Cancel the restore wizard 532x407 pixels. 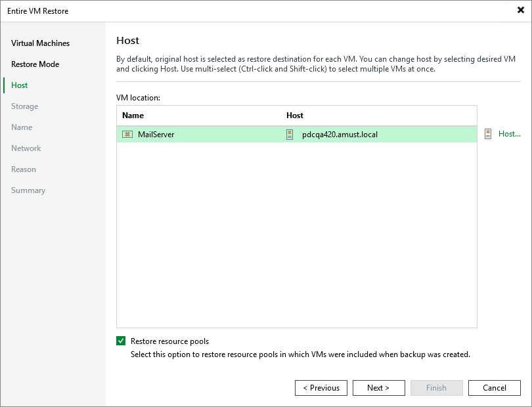494,387
